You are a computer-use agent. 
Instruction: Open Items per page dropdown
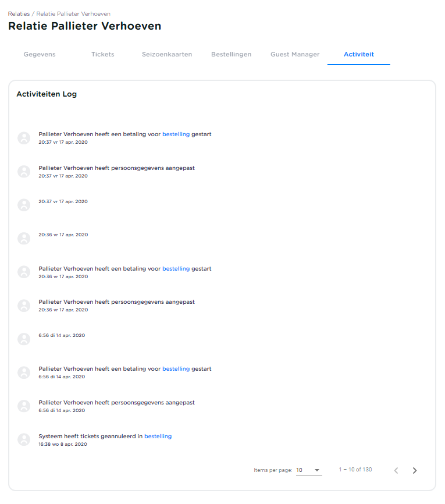pyautogui.click(x=308, y=470)
